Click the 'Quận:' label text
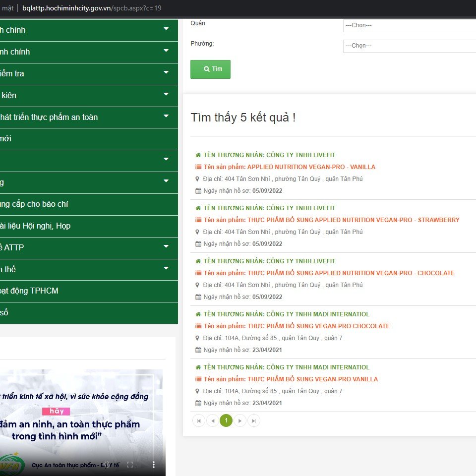476x476 pixels. (198, 23)
